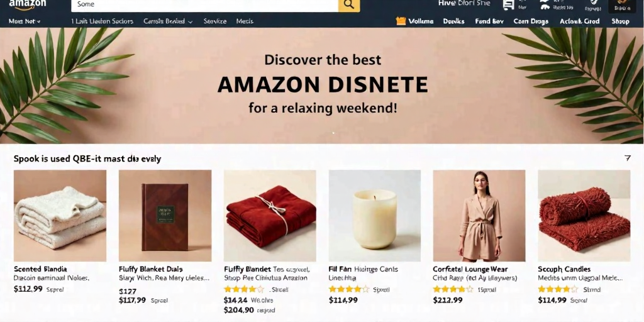Open the 'Service' nav menu item

pyautogui.click(x=215, y=21)
